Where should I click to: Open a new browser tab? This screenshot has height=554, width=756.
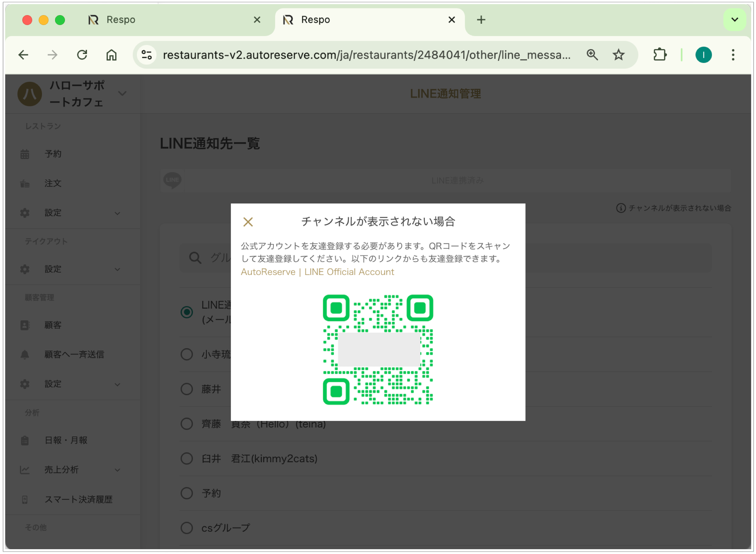point(481,20)
